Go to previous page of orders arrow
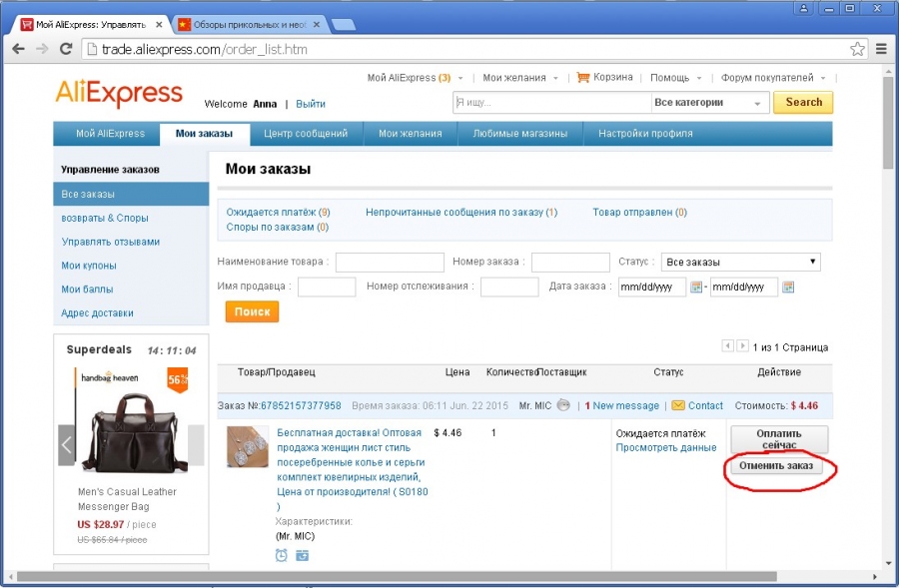The image size is (899, 588). pos(727,346)
